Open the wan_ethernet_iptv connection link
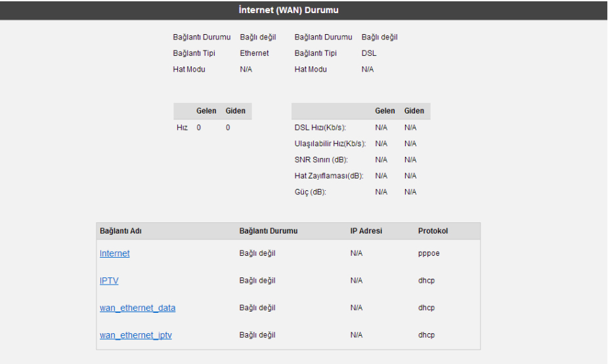 coord(135,335)
